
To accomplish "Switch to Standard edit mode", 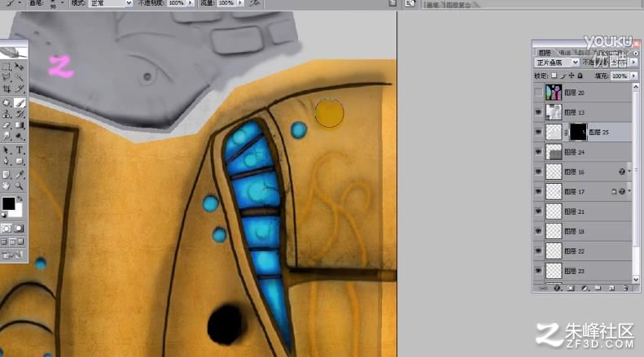I will [7, 229].
